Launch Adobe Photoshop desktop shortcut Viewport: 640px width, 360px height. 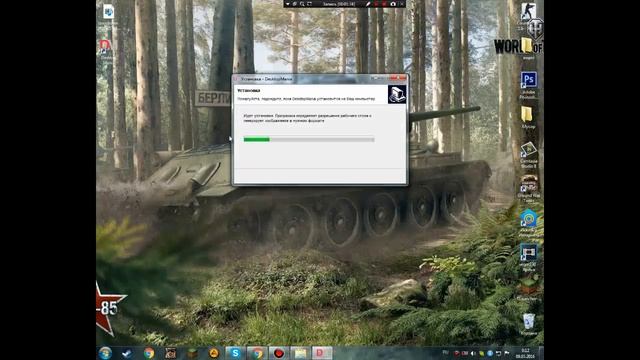coord(529,80)
